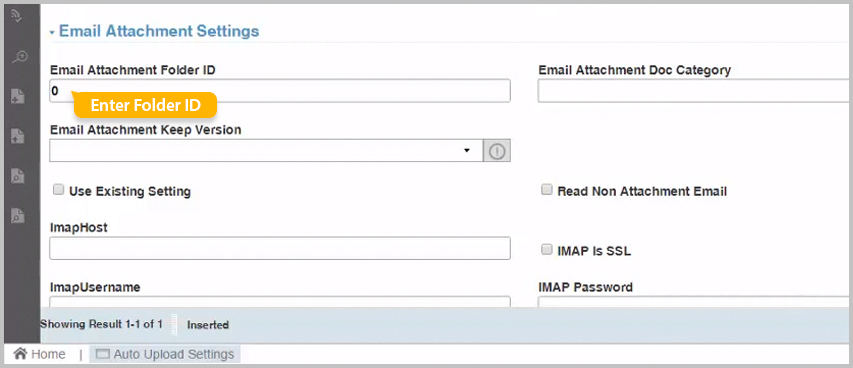Toggle the IMAP Is SSL checkbox
The height and width of the screenshot is (368, 853).
pyautogui.click(x=547, y=249)
